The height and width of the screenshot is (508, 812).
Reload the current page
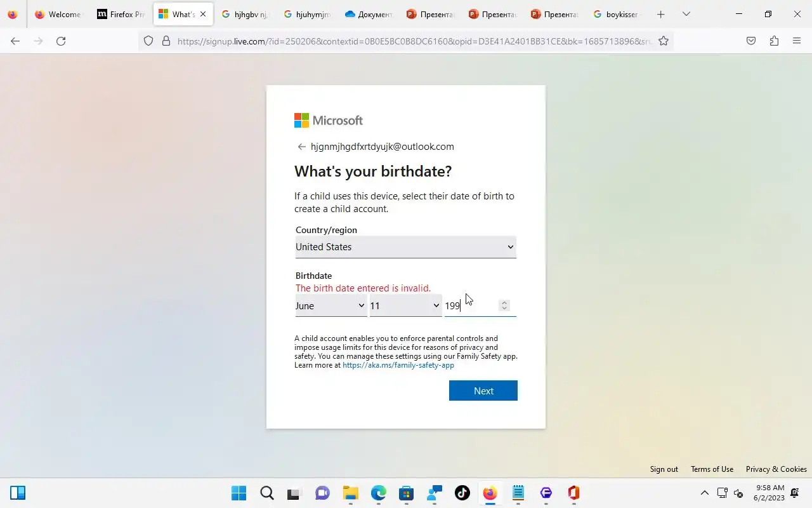(61, 41)
